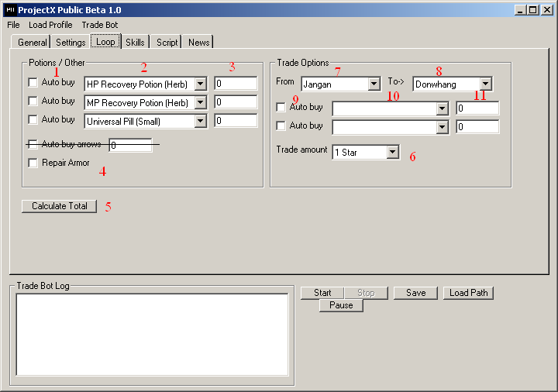Image resolution: width=558 pixels, height=392 pixels.
Task: Click the Load Path button
Action: [468, 293]
